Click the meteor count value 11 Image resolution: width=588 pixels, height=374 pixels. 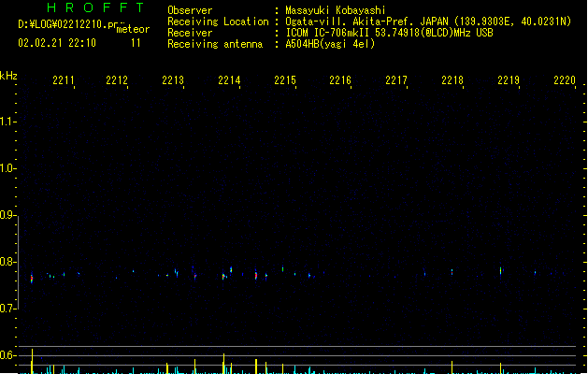(136, 43)
